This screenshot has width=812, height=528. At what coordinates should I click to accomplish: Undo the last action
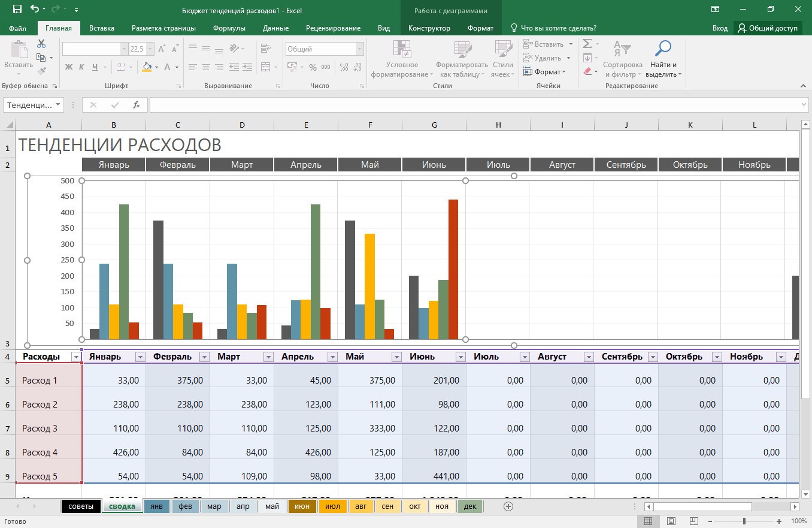point(35,10)
